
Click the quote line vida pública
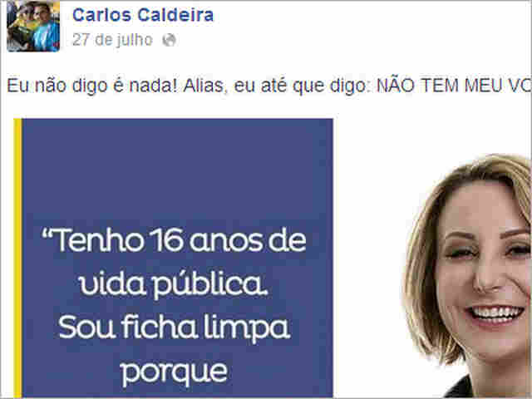pos(174,284)
